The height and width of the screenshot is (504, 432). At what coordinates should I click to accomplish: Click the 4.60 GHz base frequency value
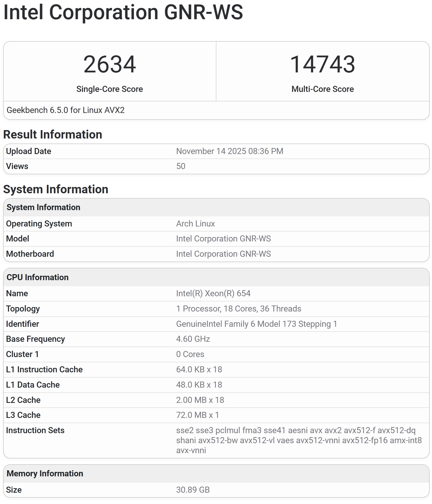click(193, 339)
